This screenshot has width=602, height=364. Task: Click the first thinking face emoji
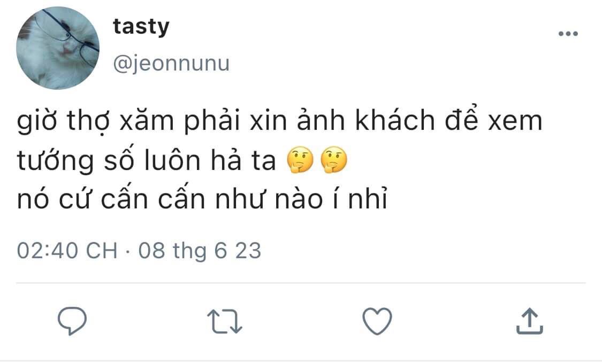coord(300,160)
